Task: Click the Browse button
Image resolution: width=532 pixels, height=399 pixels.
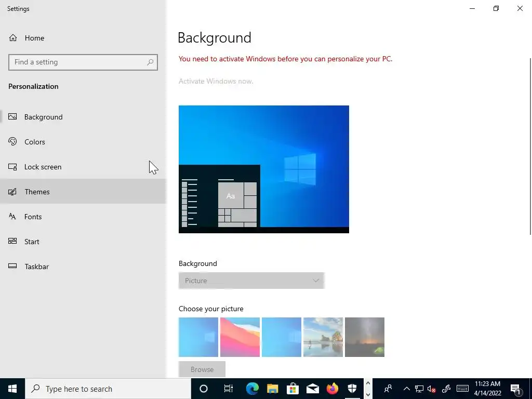Action: [202, 369]
